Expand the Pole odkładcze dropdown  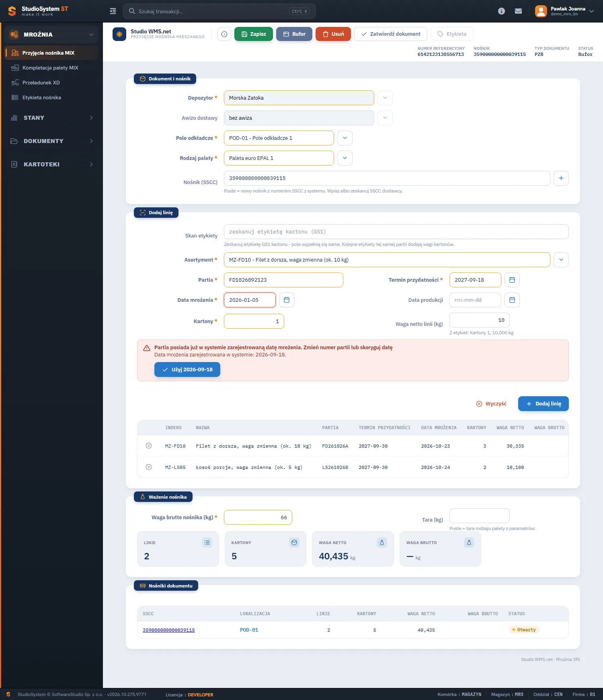click(x=345, y=138)
